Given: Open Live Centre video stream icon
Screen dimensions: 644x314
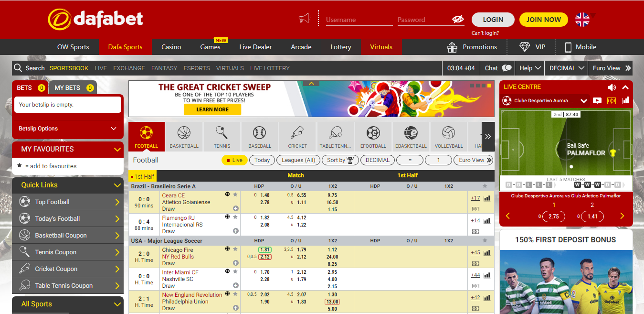Looking at the screenshot, I should coord(597,101).
